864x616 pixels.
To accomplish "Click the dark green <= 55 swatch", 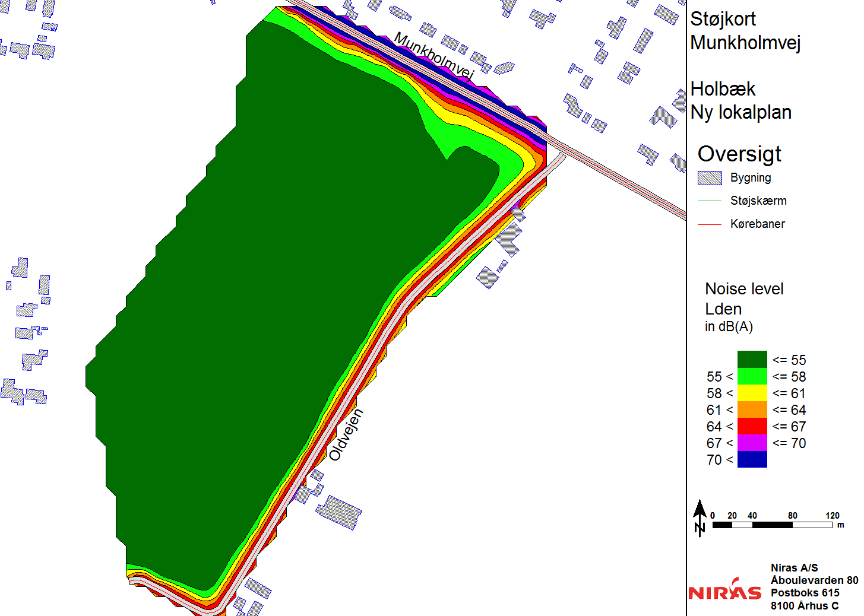I will tap(752, 360).
